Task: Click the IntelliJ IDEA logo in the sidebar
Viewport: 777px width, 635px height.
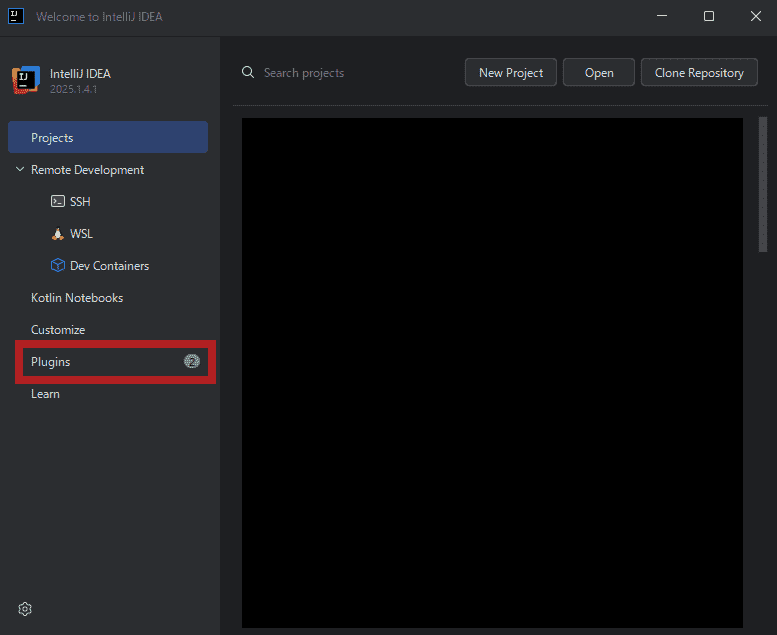Action: [25, 80]
